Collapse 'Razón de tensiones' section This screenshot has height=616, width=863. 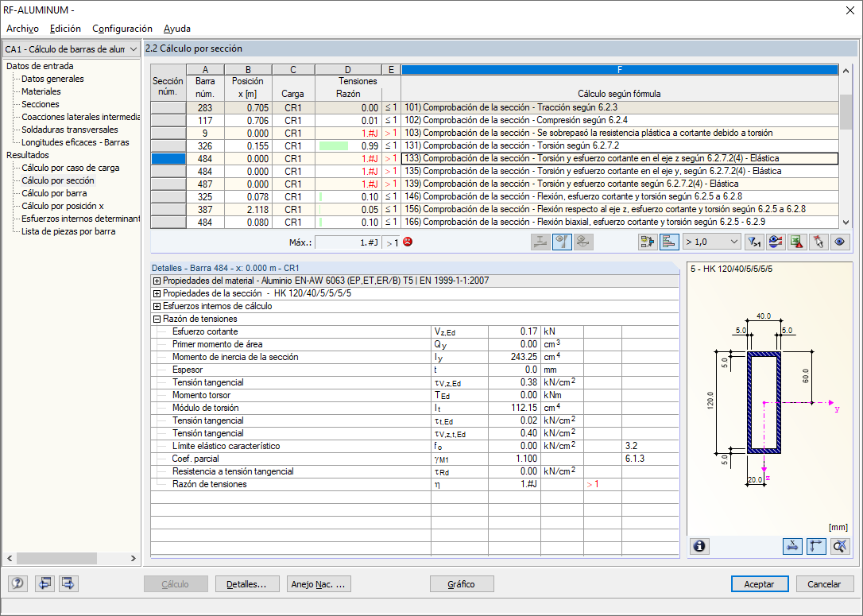pyautogui.click(x=157, y=319)
